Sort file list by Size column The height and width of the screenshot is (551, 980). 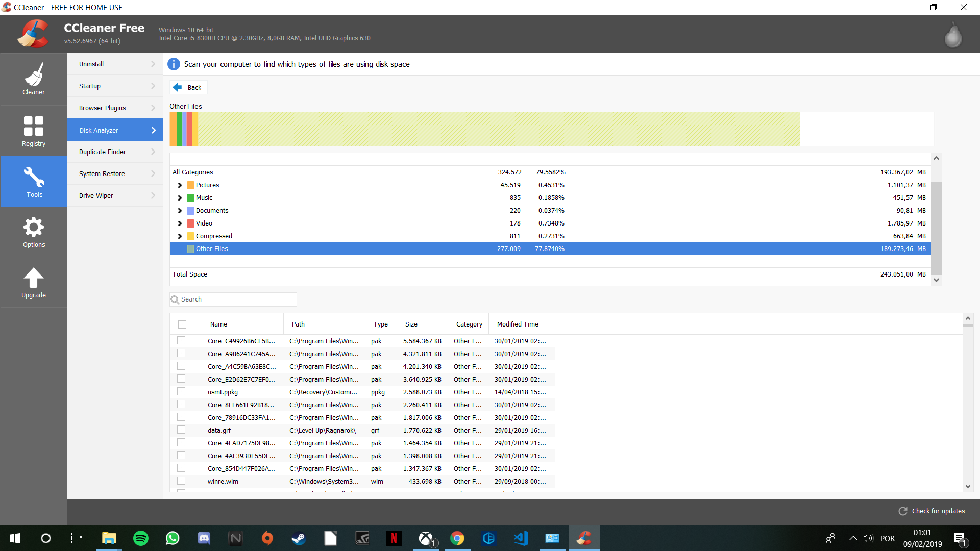click(423, 324)
